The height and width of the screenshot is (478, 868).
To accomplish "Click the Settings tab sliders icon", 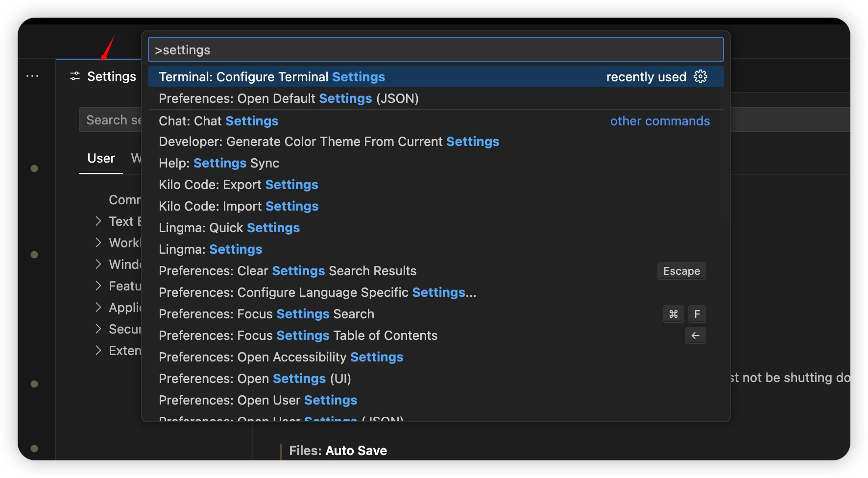I will 75,76.
